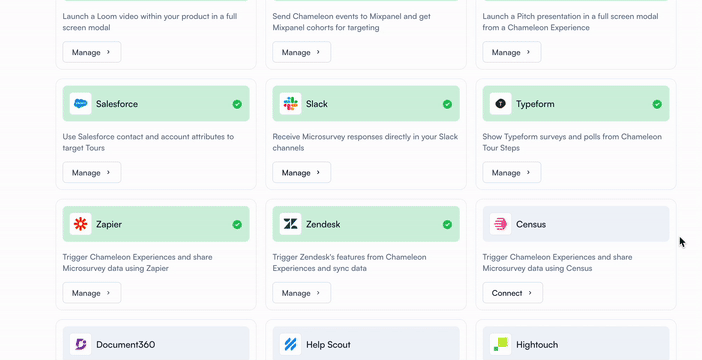The width and height of the screenshot is (702, 360).
Task: Click the Help Scout title text
Action: point(328,345)
